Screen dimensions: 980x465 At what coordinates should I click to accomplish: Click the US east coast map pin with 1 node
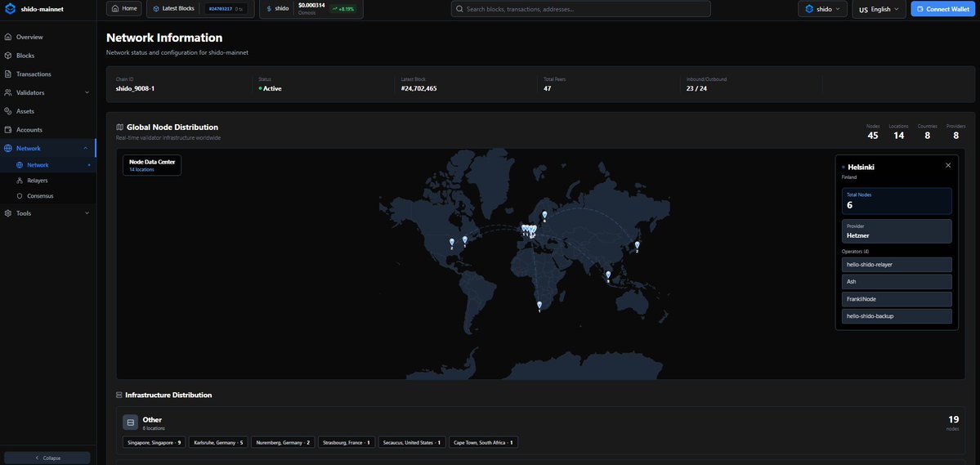464,240
